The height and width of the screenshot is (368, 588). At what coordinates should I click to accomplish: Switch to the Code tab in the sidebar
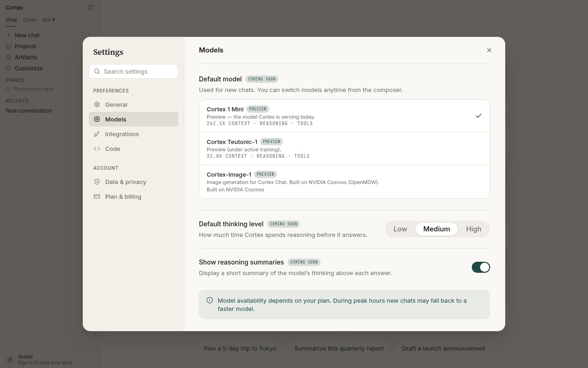tap(30, 20)
